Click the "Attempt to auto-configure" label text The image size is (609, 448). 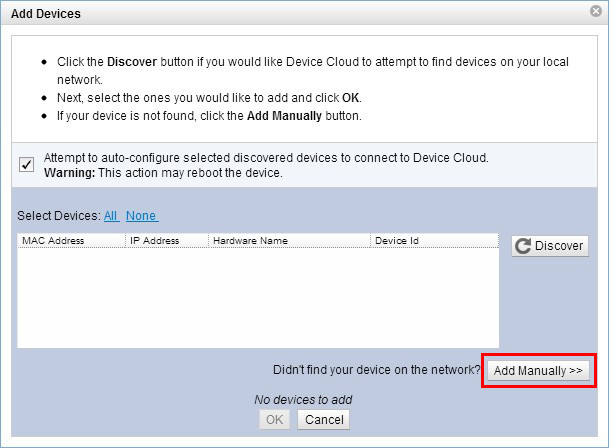(x=266, y=158)
